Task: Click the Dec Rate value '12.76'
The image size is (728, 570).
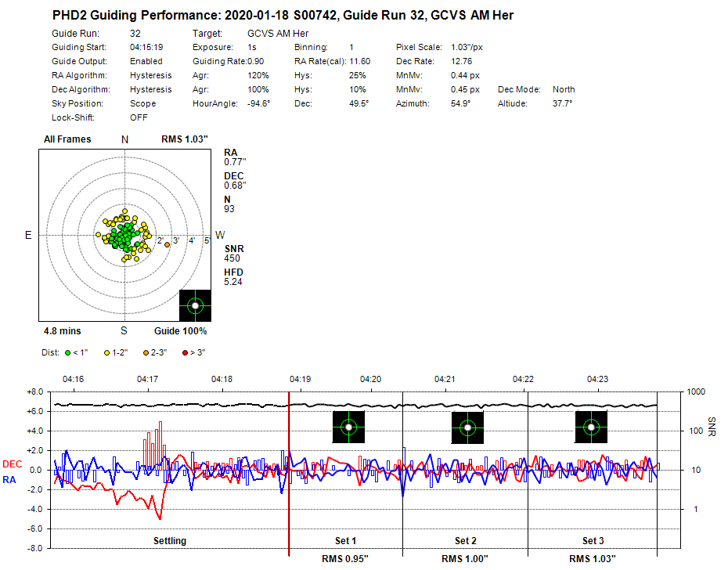Action: click(462, 61)
